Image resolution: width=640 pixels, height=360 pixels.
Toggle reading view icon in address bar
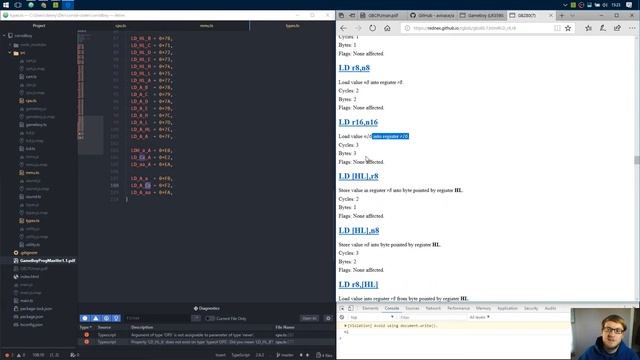click(557, 28)
